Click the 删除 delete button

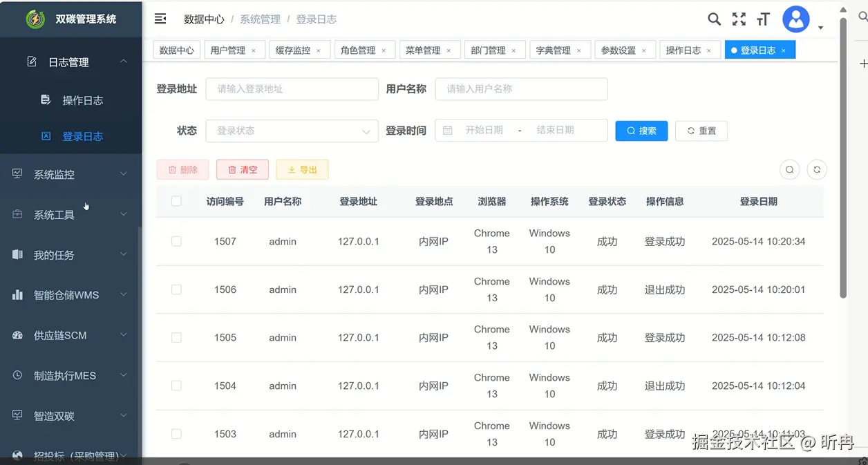[183, 169]
